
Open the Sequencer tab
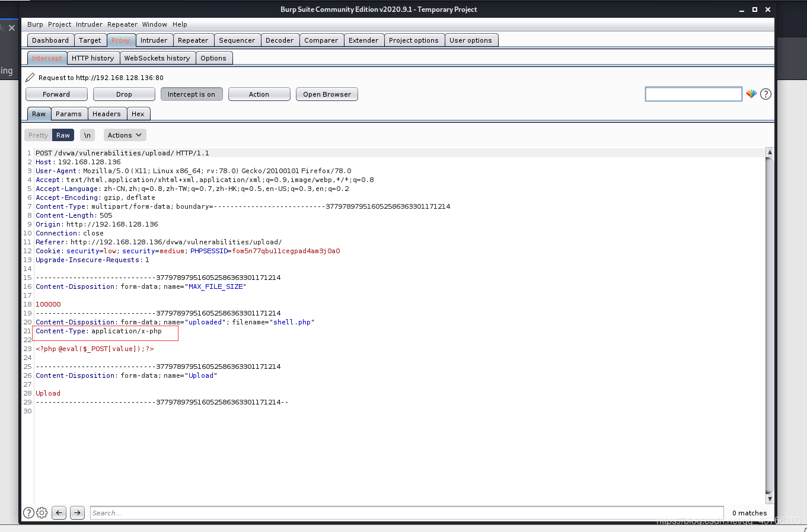tap(237, 40)
